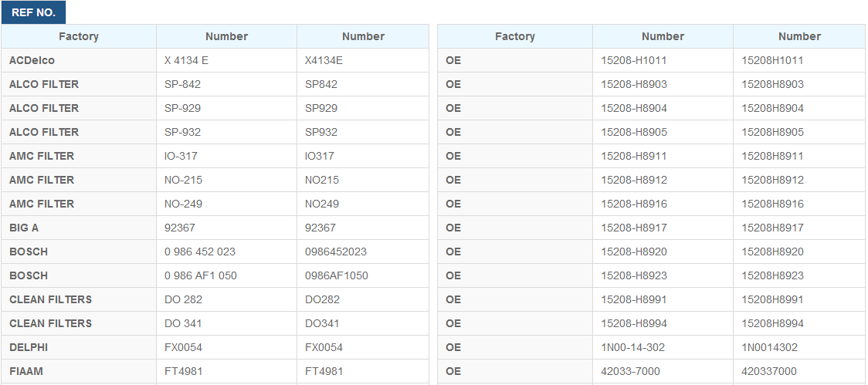Select OE number 1N00-14-302
The height and width of the screenshot is (385, 868).
[663, 347]
